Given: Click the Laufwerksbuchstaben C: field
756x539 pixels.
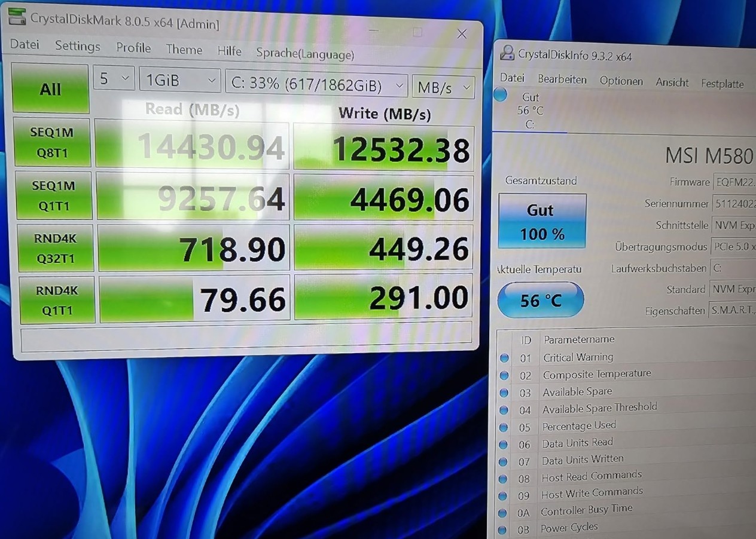Looking at the screenshot, I should click(733, 268).
